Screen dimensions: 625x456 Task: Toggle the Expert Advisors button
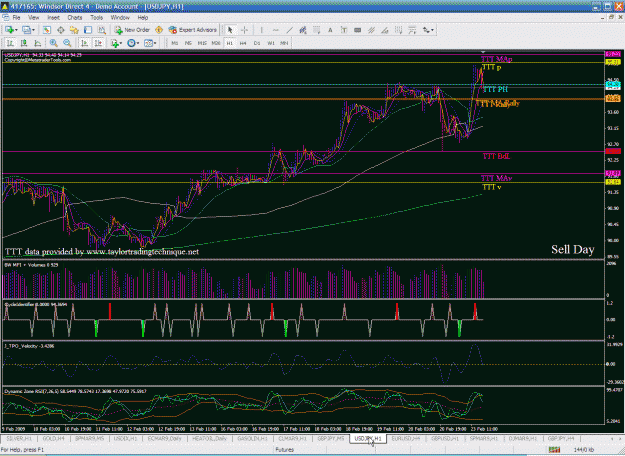click(x=193, y=30)
